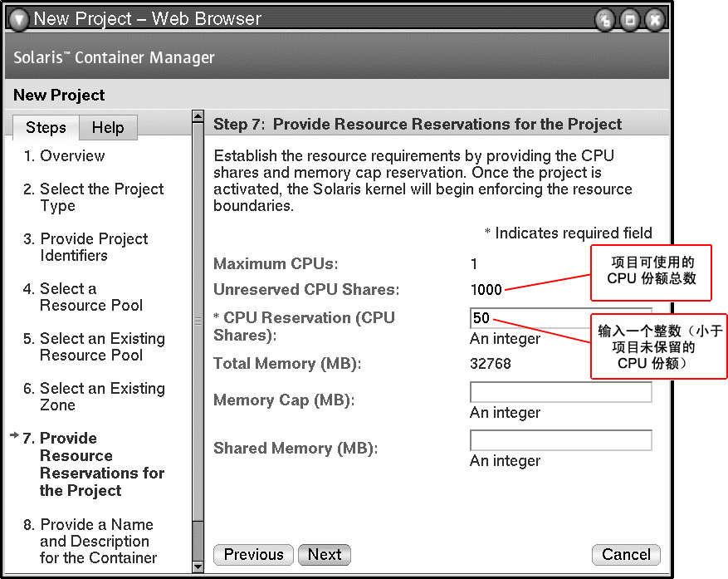Select step 6 Select an Existing Zone
Image resolution: width=728 pixels, height=579 pixels.
pos(94,396)
